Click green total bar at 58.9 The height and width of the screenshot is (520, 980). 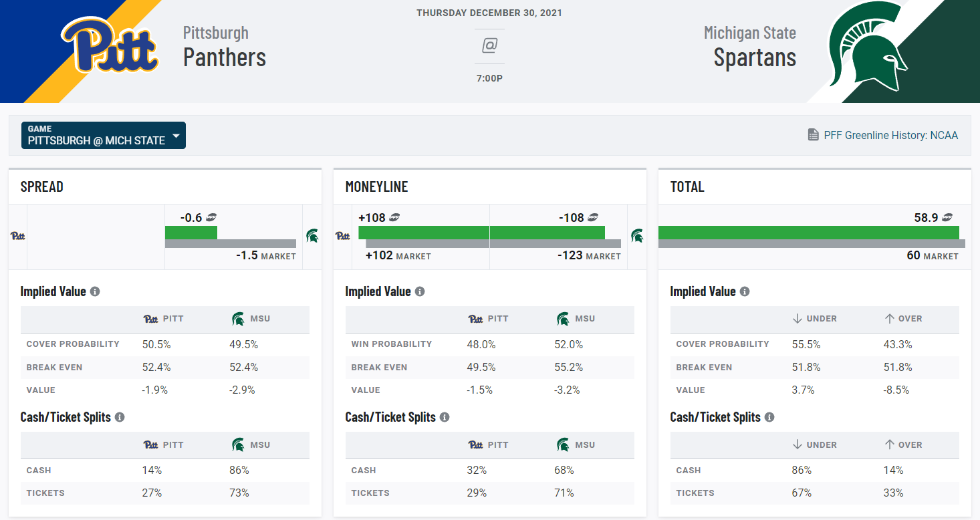[x=809, y=233]
